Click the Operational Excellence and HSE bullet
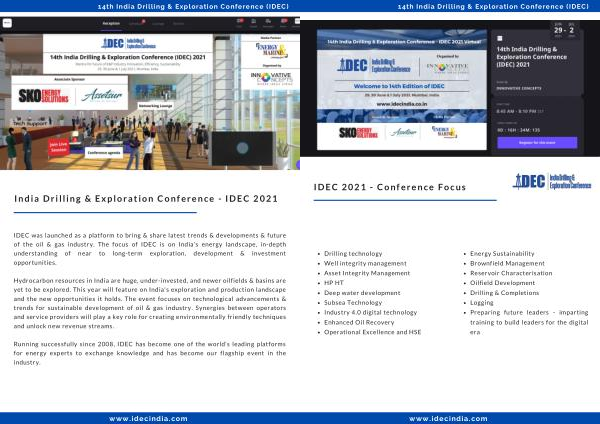600x424 pixels. pyautogui.click(x=372, y=332)
